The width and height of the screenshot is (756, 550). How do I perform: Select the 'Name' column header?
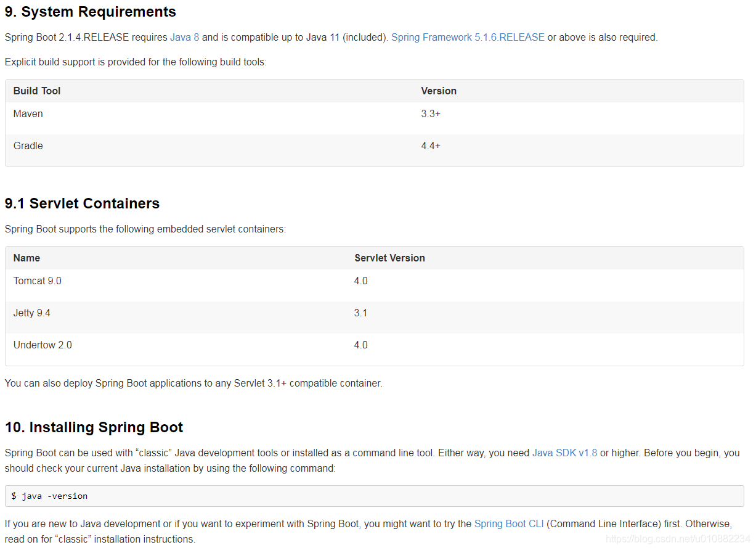pos(26,258)
